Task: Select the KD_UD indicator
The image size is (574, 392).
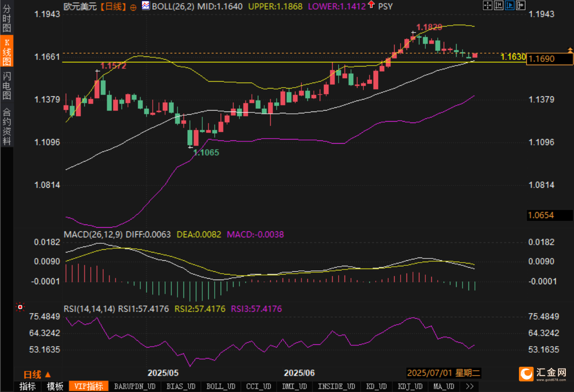Action: tap(377, 386)
